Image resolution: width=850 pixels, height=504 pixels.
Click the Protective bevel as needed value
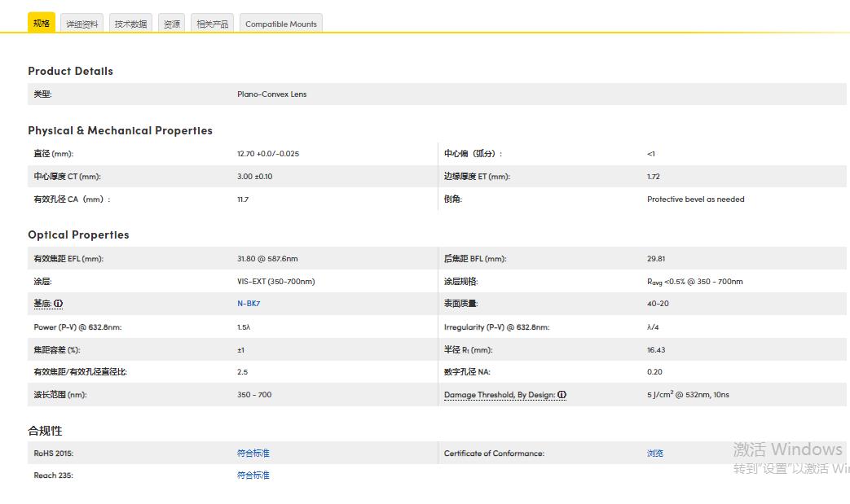pyautogui.click(x=695, y=199)
